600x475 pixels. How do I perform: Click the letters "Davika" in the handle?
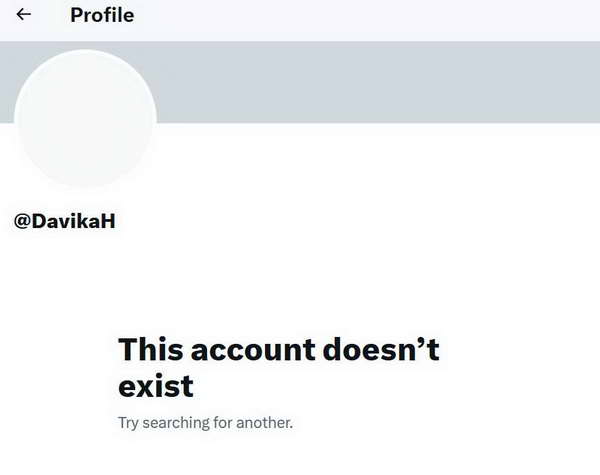(x=66, y=221)
